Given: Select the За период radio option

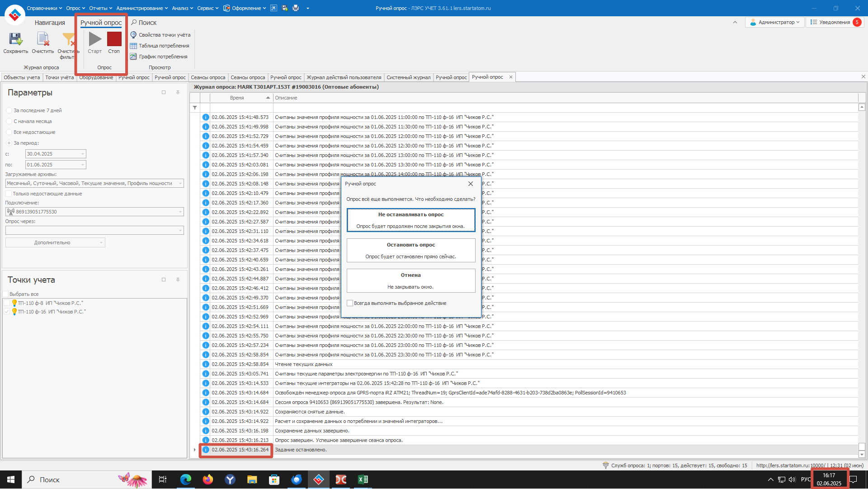Looking at the screenshot, I should pos(9,143).
